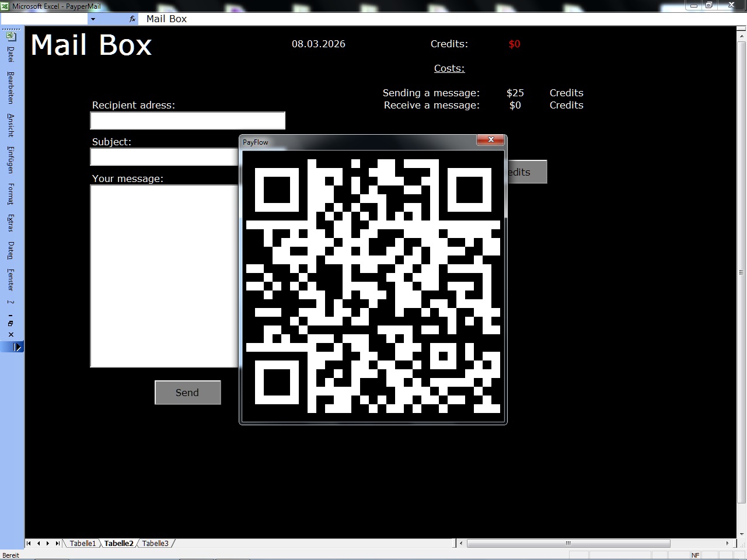
Task: Click the date 08.03.2026
Action: (319, 44)
